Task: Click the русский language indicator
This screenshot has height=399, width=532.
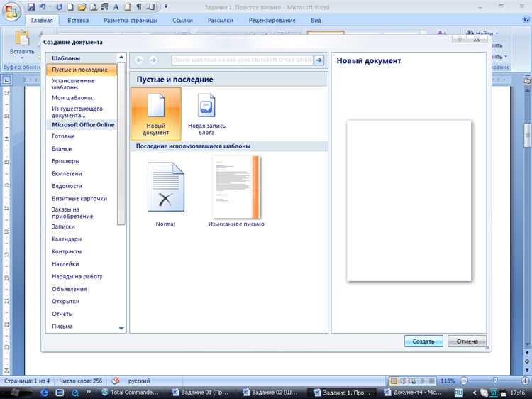Action: (x=139, y=381)
